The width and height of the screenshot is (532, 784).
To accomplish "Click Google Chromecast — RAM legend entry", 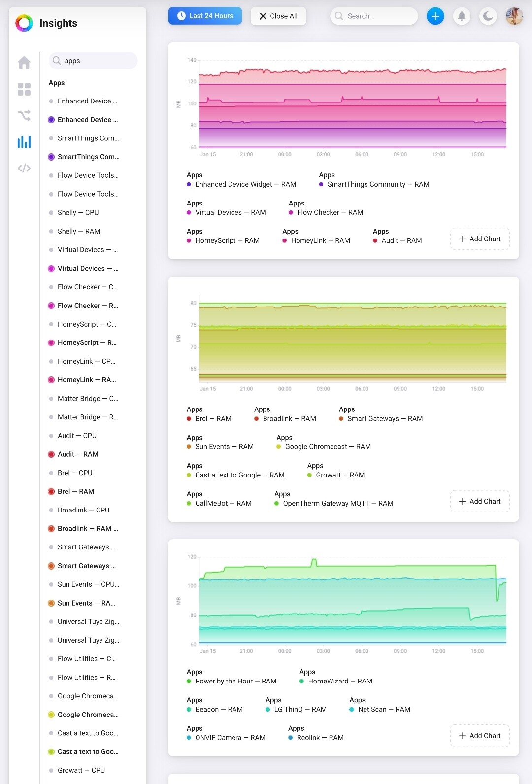I will click(x=324, y=447).
